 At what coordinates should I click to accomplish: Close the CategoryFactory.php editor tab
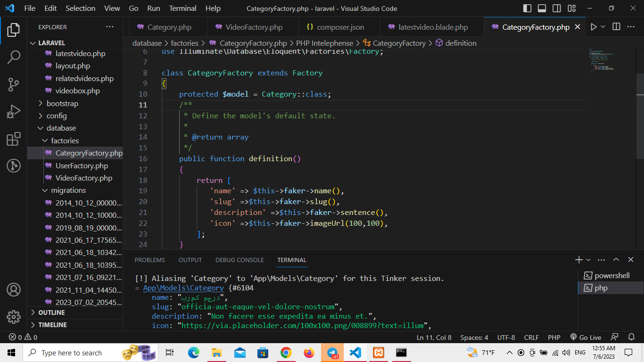tap(578, 27)
